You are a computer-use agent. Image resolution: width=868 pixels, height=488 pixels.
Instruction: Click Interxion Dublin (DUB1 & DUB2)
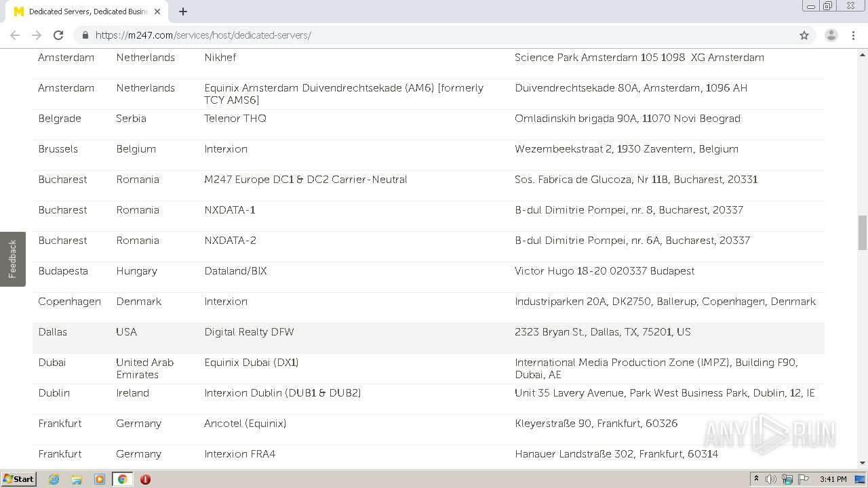[283, 393]
